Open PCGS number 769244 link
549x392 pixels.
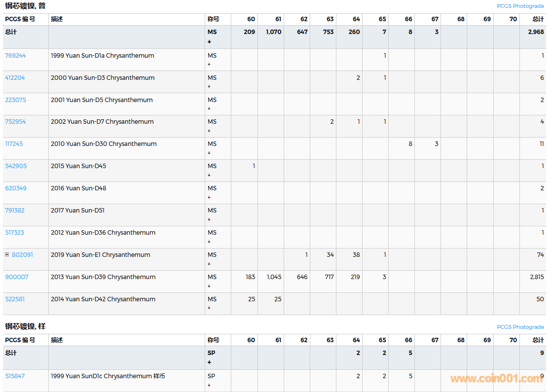[15, 56]
